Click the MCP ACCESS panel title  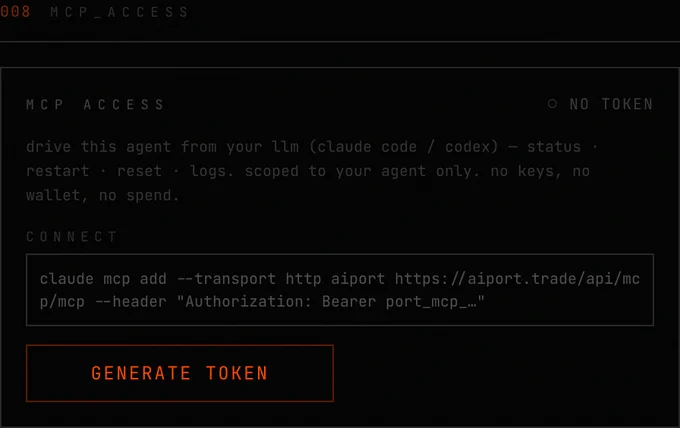click(x=95, y=105)
